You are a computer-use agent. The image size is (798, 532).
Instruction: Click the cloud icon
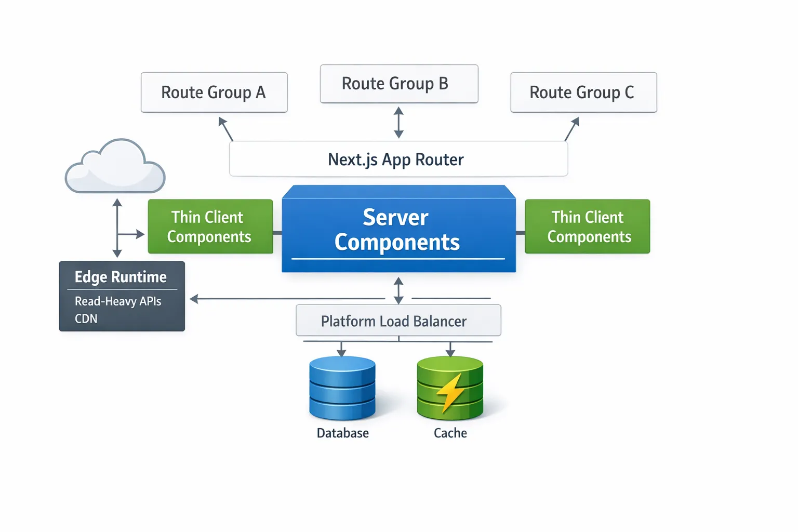(115, 167)
